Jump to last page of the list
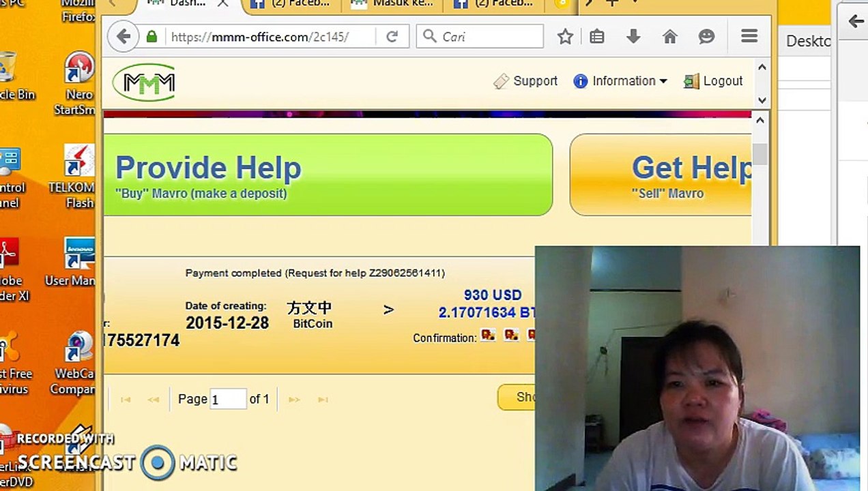 click(x=323, y=400)
